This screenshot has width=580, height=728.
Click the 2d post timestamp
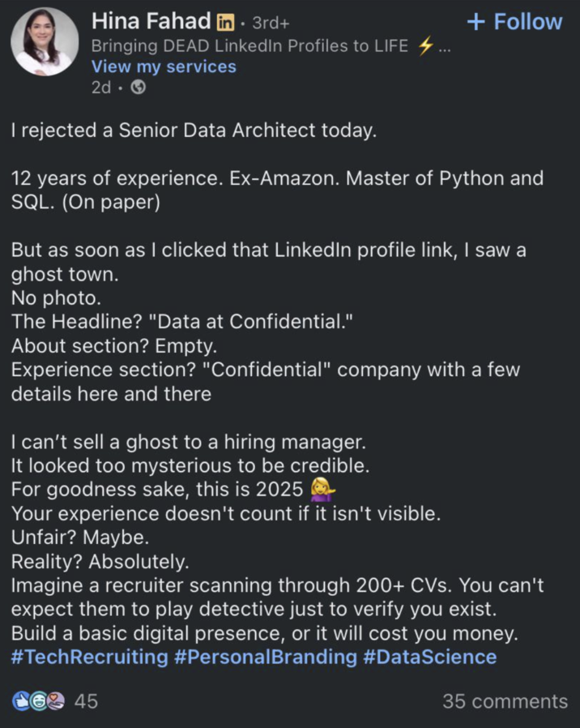(x=101, y=87)
